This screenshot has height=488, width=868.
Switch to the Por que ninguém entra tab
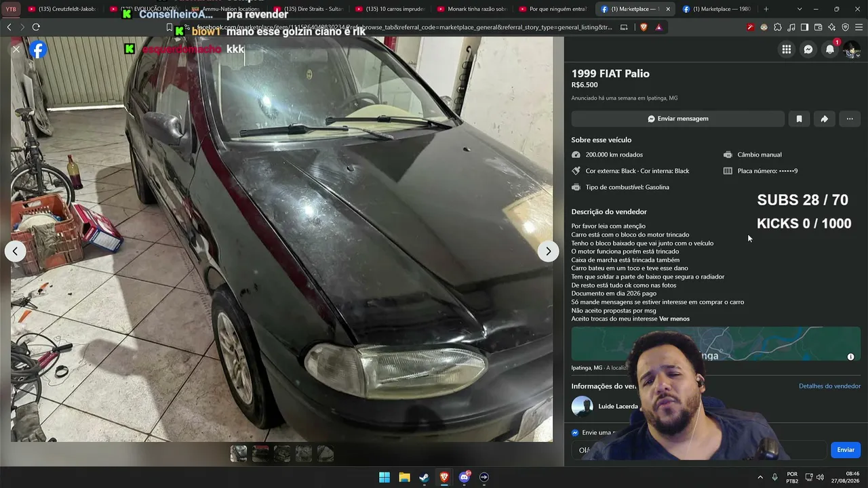pos(553,9)
